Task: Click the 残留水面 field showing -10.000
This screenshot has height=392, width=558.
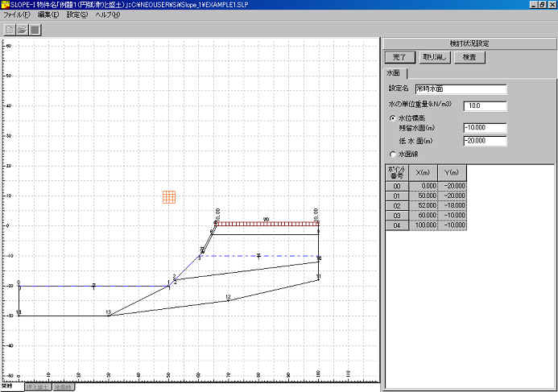Action: 486,128
